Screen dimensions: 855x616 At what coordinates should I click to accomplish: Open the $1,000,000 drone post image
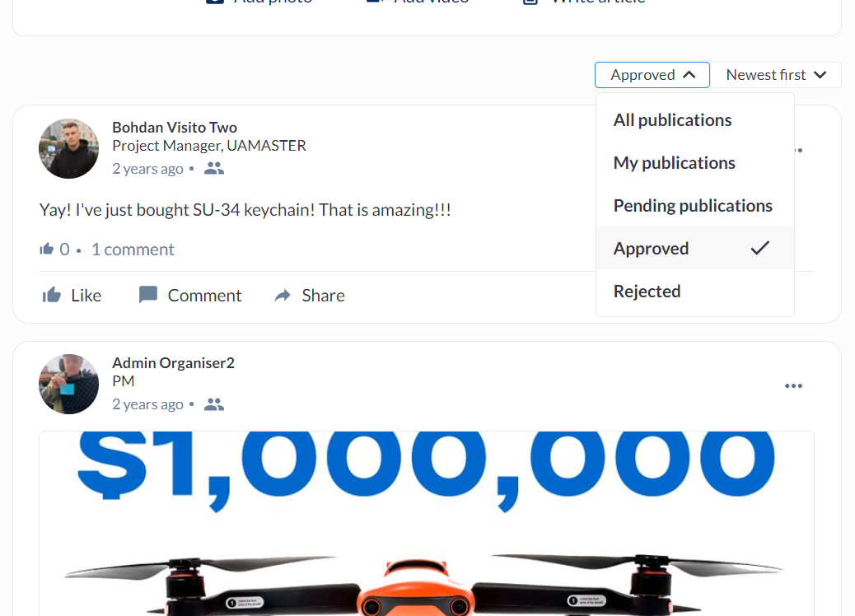pos(427,523)
